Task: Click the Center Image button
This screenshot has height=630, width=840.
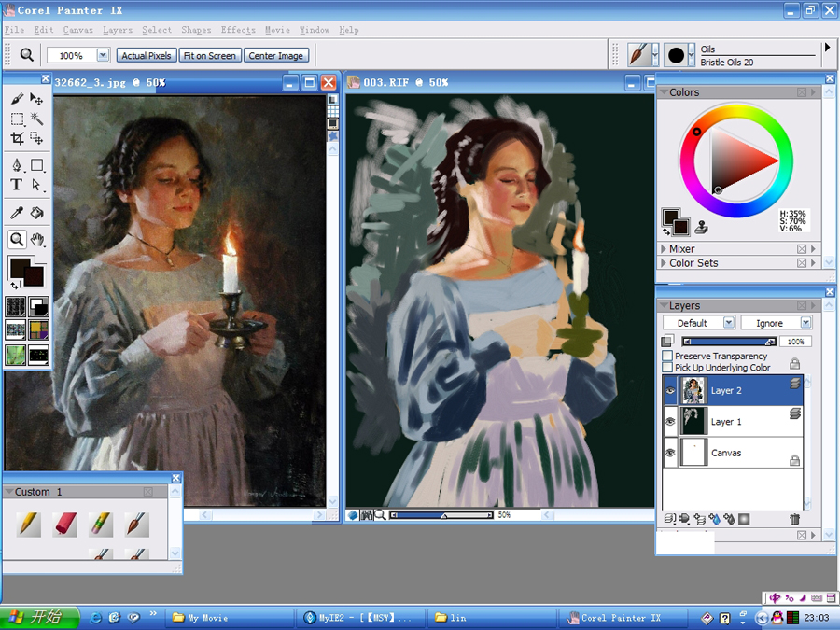Action: point(276,56)
